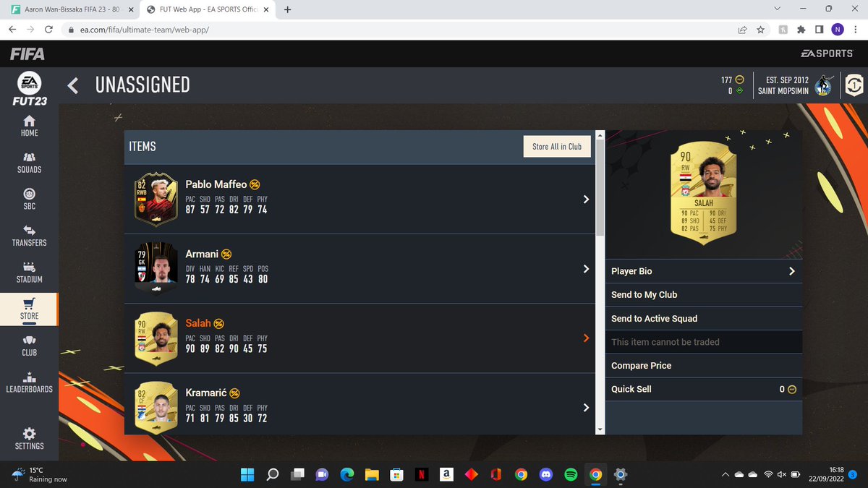Click the Pablo Maffeo name text
The height and width of the screenshot is (488, 868).
[x=216, y=184]
